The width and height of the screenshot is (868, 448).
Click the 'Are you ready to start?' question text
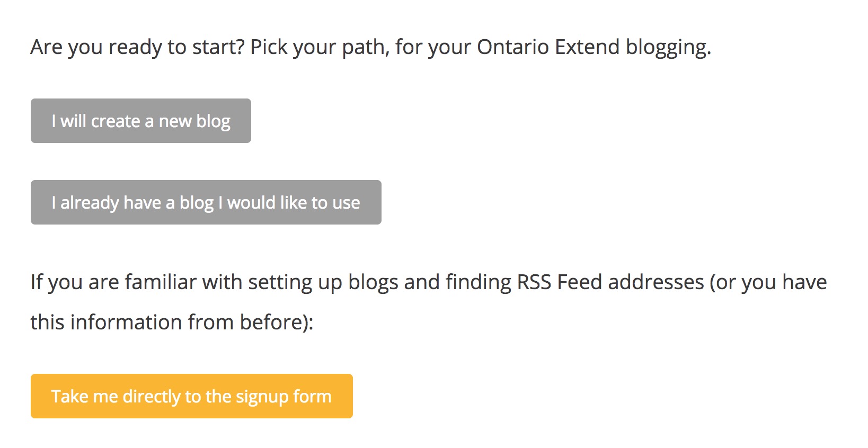tap(137, 47)
